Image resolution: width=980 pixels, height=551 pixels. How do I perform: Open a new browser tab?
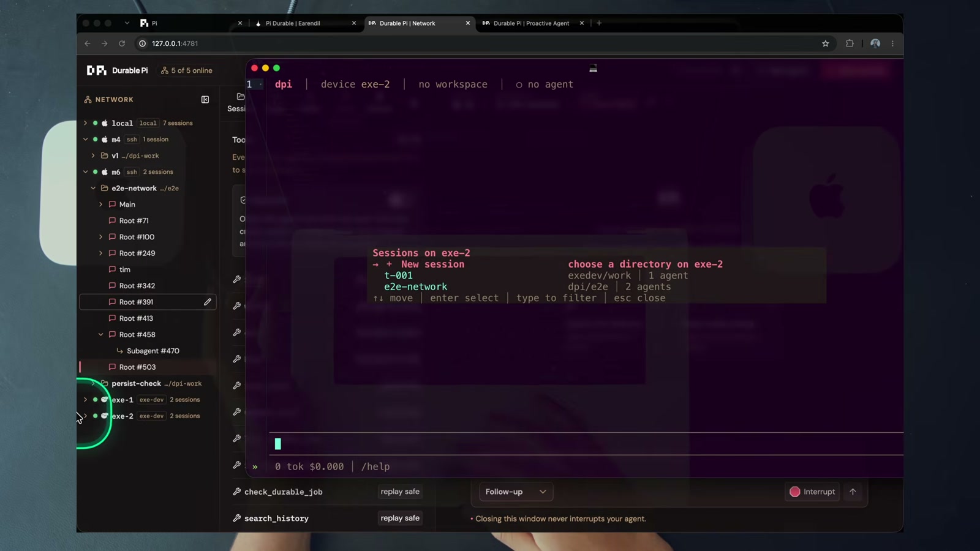(599, 23)
